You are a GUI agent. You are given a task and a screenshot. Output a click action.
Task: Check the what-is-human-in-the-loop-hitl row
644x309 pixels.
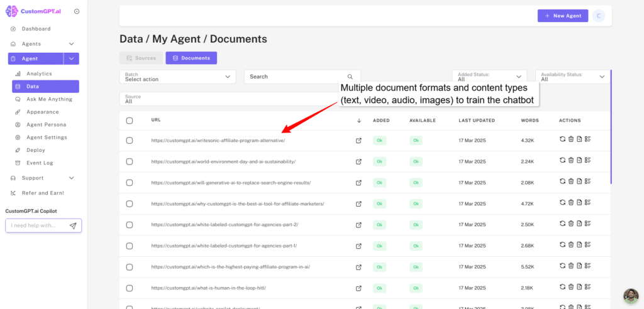pos(130,288)
